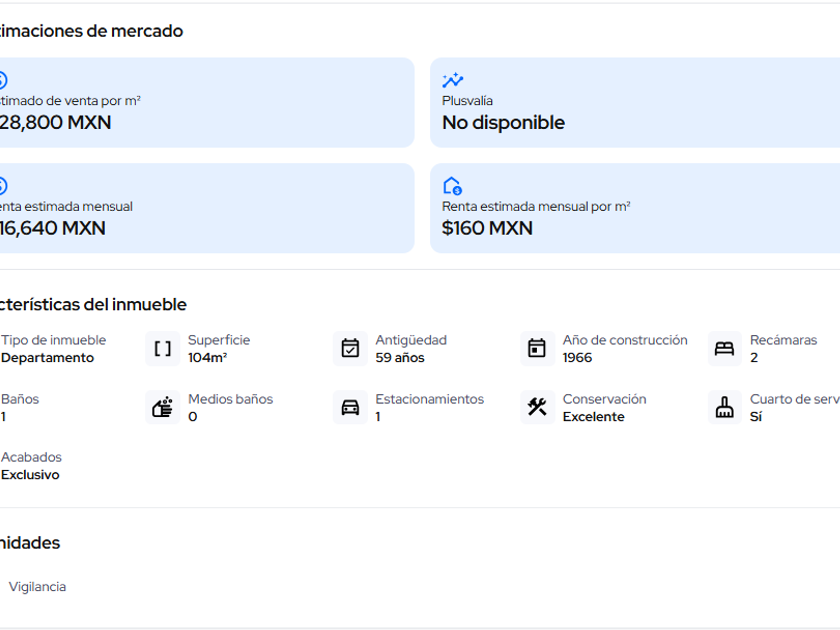Click the Vigilancia amenity item
The width and height of the screenshot is (840, 630).
tap(37, 587)
